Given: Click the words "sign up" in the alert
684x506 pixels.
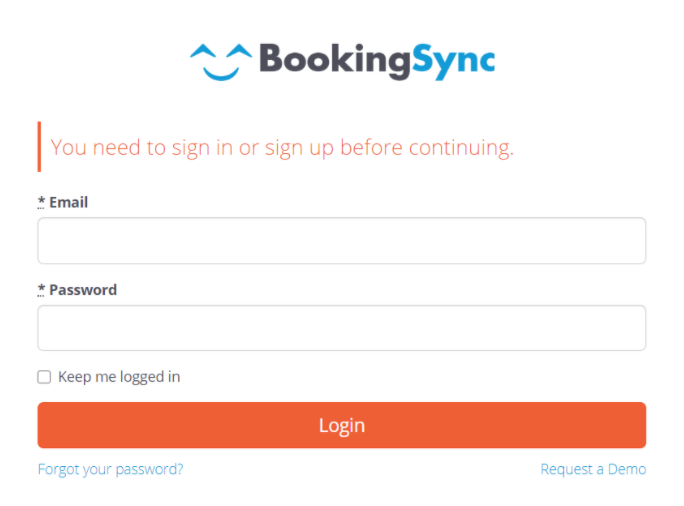Looking at the screenshot, I should coord(297,148).
